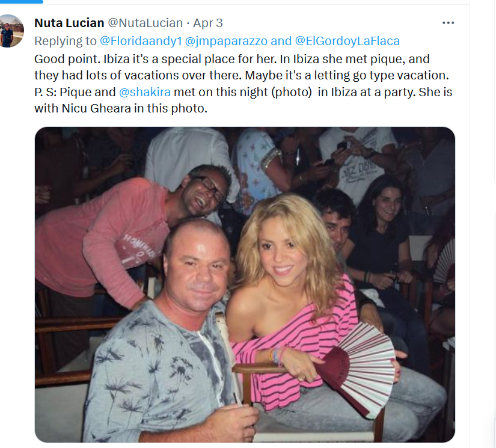Open Nuta Lucian's profile avatar picture

pos(11,31)
